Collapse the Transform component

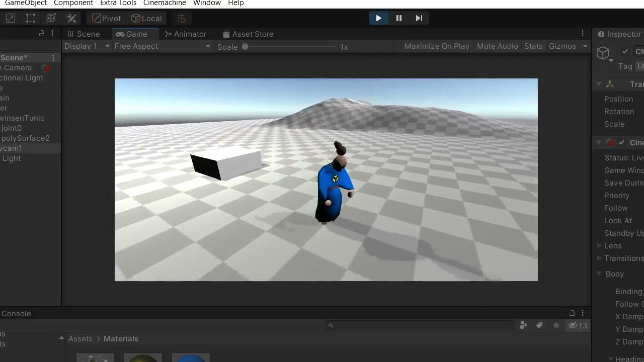(x=599, y=84)
